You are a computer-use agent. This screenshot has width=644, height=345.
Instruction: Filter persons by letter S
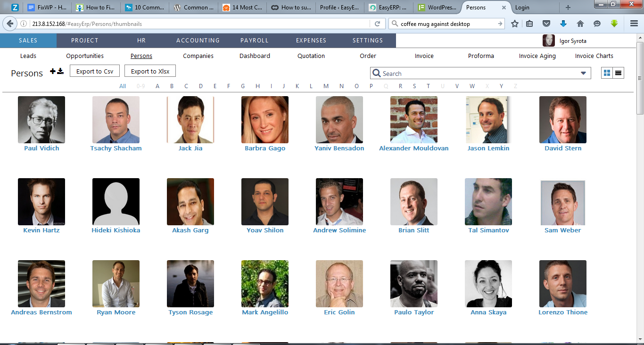pos(414,86)
